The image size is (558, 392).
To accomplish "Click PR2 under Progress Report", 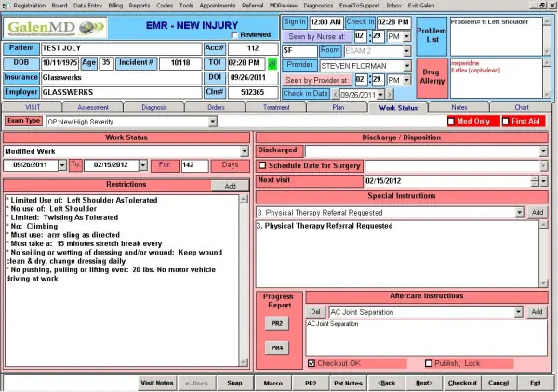I will (x=277, y=323).
